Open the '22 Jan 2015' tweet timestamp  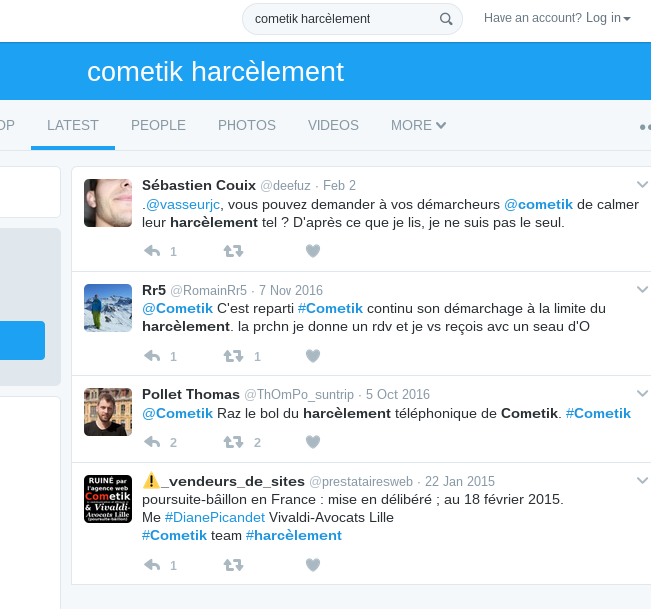point(460,481)
